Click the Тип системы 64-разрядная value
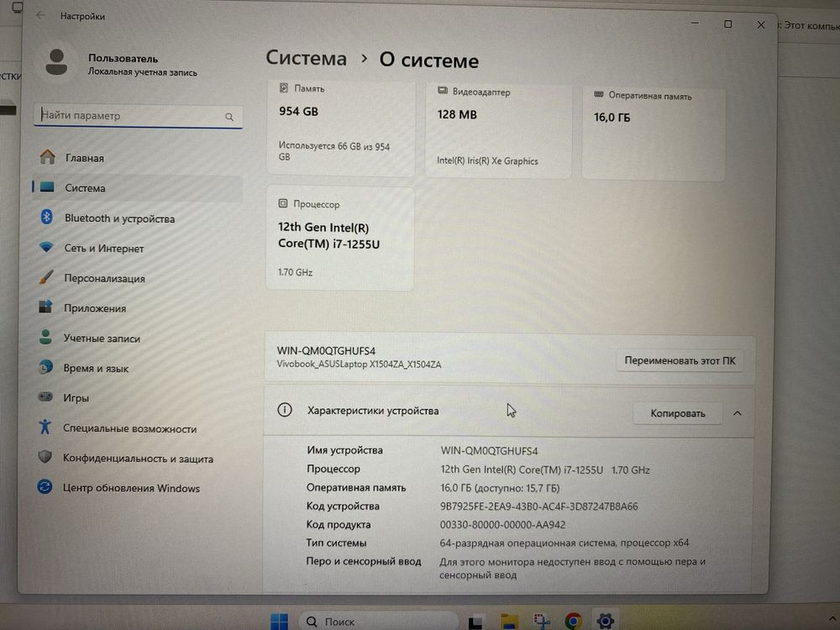The image size is (840, 630). pos(564,543)
